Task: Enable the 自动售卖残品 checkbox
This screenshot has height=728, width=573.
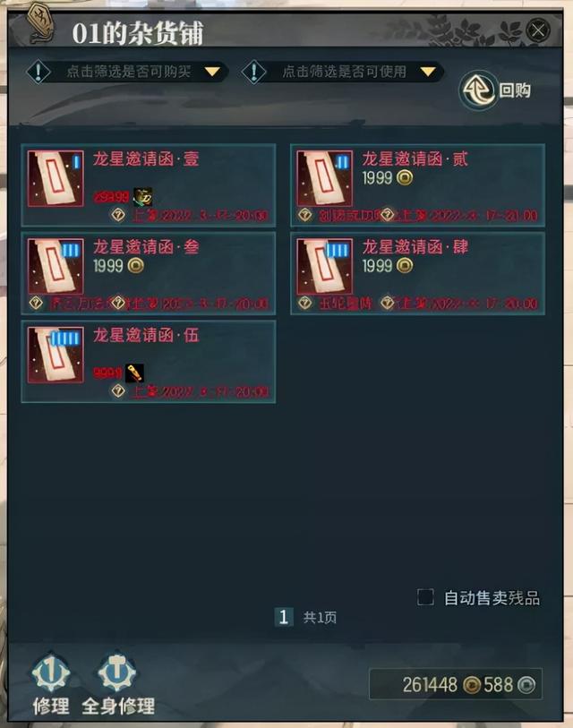Action: point(425,597)
